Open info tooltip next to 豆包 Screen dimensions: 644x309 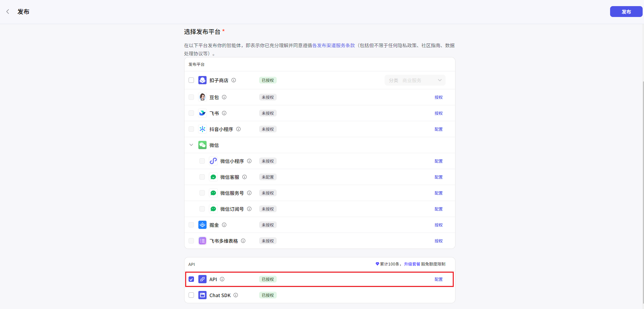pyautogui.click(x=224, y=97)
